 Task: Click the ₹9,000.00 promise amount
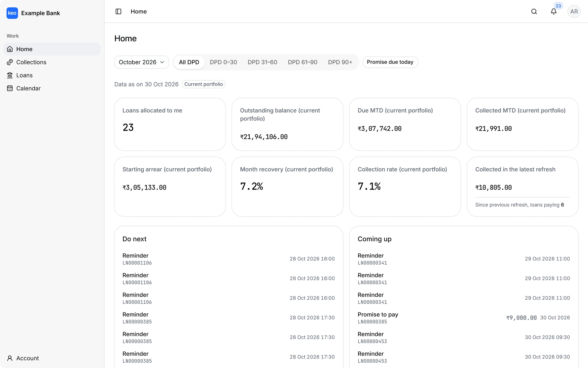522,318
